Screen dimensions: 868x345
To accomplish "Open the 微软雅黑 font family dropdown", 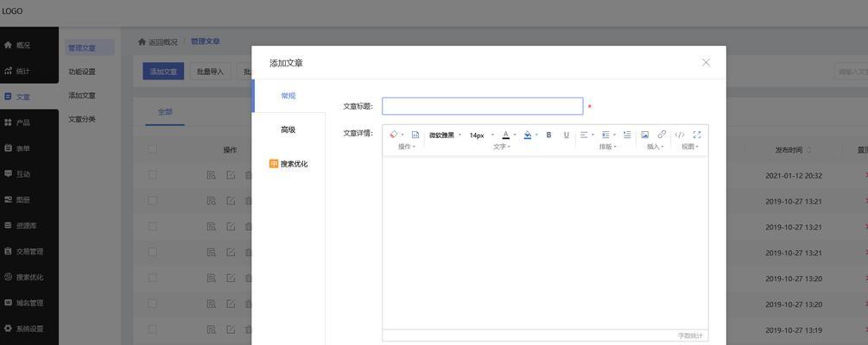I will [x=445, y=135].
